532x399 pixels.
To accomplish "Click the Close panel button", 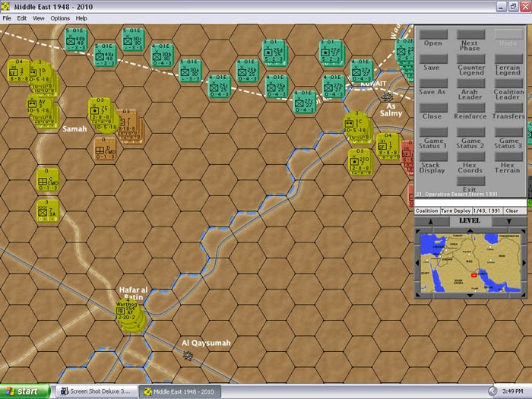I will click(433, 108).
